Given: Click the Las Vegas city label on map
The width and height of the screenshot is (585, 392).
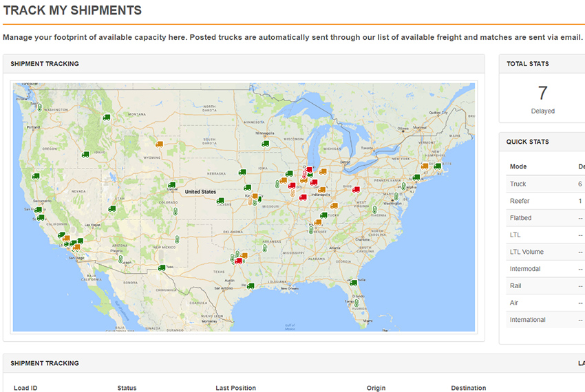Looking at the screenshot, I should pyautogui.click(x=92, y=226).
